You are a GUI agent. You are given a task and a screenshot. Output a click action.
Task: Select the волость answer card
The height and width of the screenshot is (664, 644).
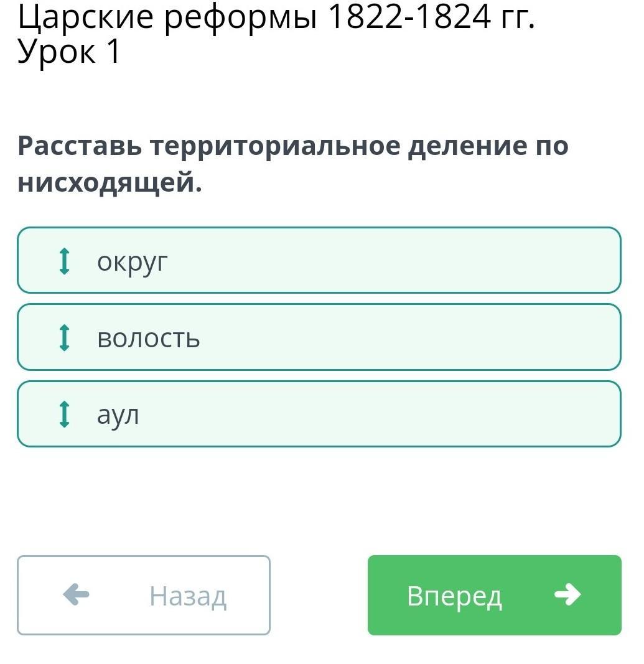[x=319, y=337]
